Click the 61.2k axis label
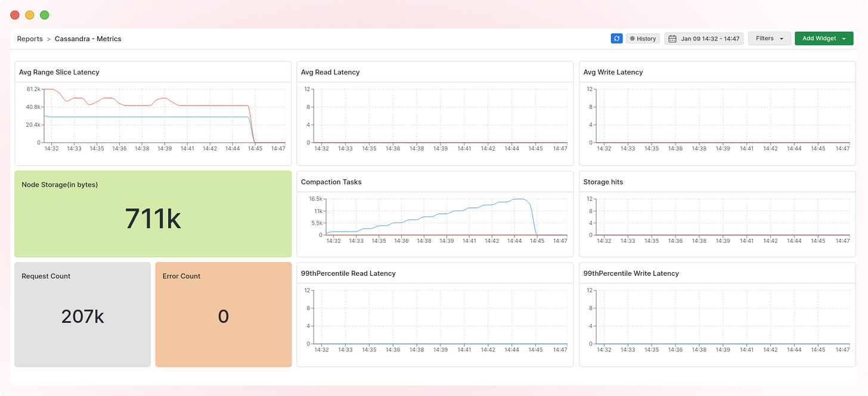This screenshot has width=868, height=396. point(33,89)
